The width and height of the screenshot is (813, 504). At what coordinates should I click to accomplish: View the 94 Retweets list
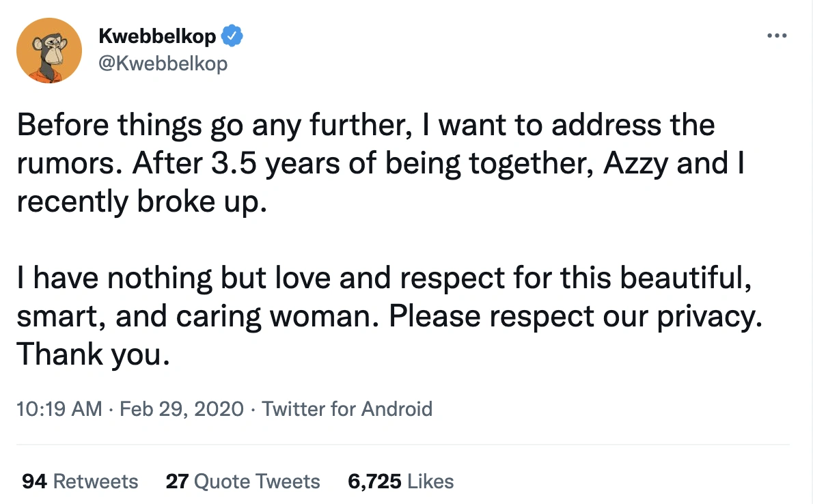tap(80, 481)
